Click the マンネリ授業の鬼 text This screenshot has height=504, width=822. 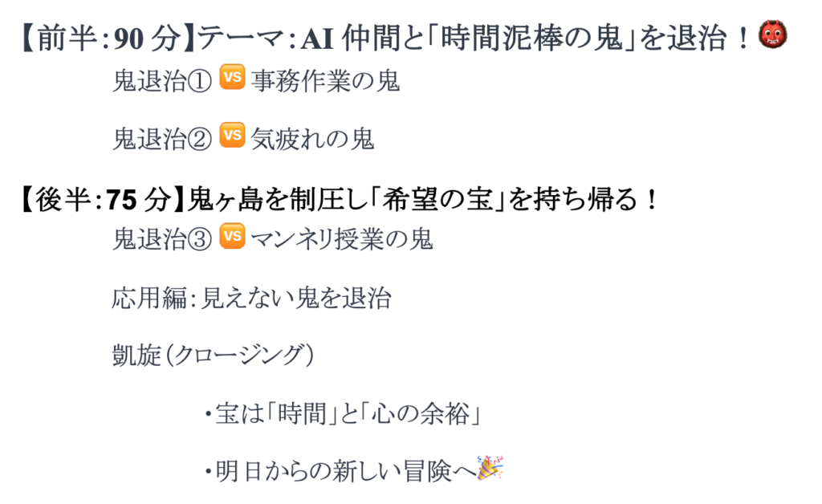[x=342, y=239]
